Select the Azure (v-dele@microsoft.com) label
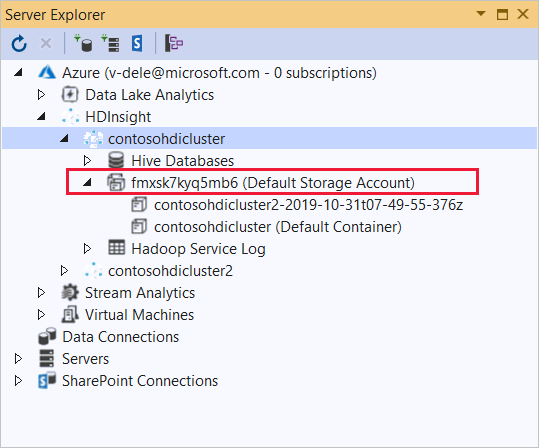 tap(219, 73)
